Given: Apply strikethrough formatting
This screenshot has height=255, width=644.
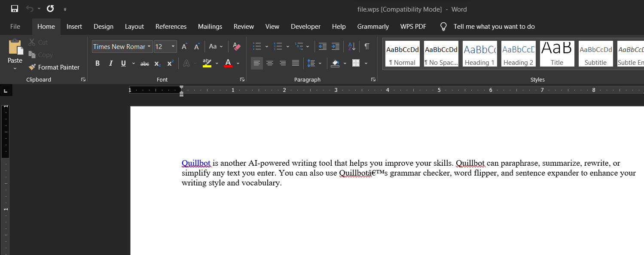Looking at the screenshot, I should [x=144, y=63].
